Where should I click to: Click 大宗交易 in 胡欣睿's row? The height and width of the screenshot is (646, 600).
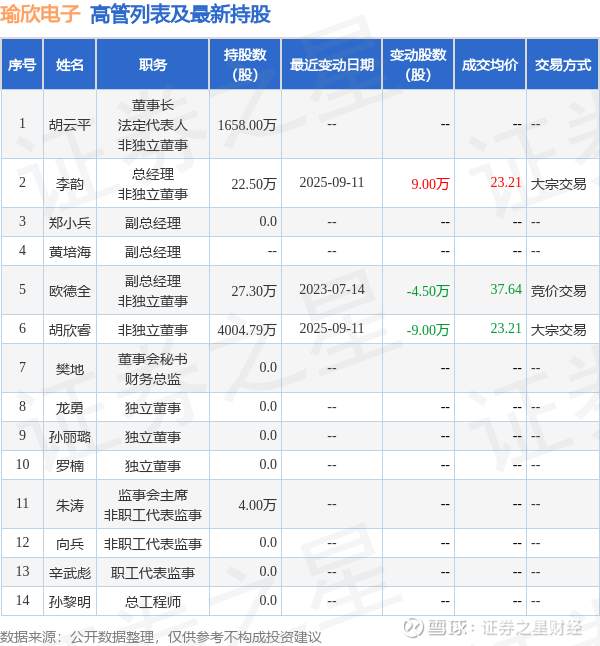click(x=558, y=330)
